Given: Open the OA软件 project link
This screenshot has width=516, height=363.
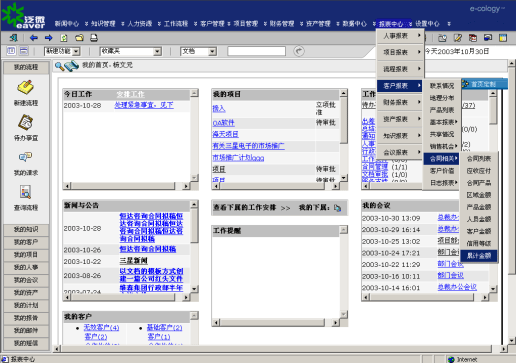Looking at the screenshot, I should [x=224, y=123].
